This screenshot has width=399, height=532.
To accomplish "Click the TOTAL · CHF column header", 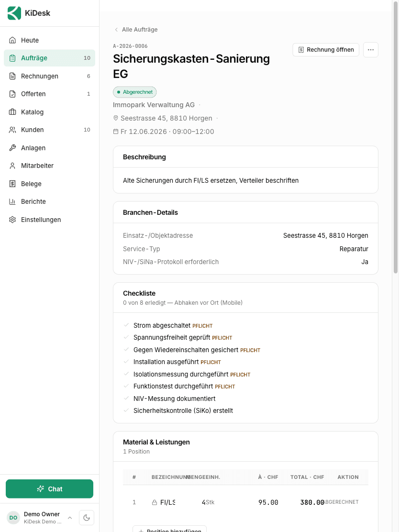I will pos(307,477).
